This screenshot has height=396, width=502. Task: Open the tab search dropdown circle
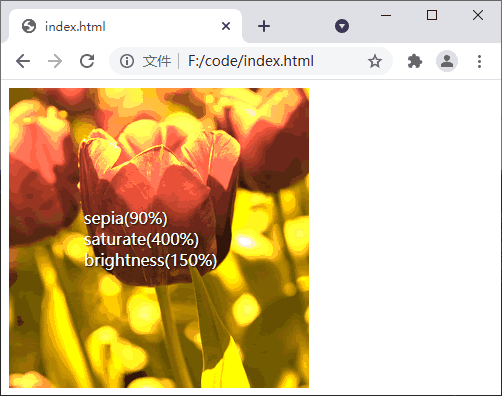[342, 26]
